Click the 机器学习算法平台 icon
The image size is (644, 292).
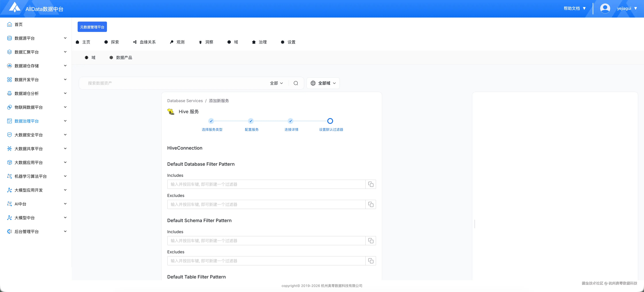(9, 176)
